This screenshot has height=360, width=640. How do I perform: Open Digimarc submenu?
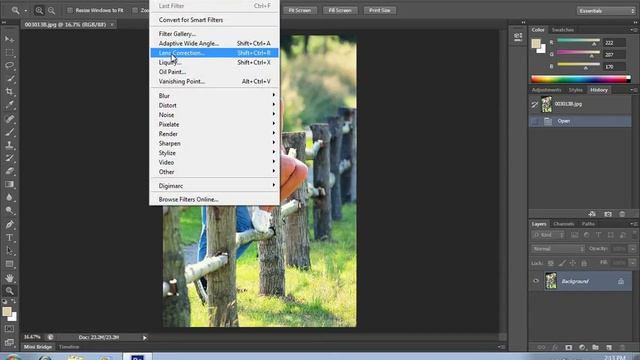coord(215,186)
